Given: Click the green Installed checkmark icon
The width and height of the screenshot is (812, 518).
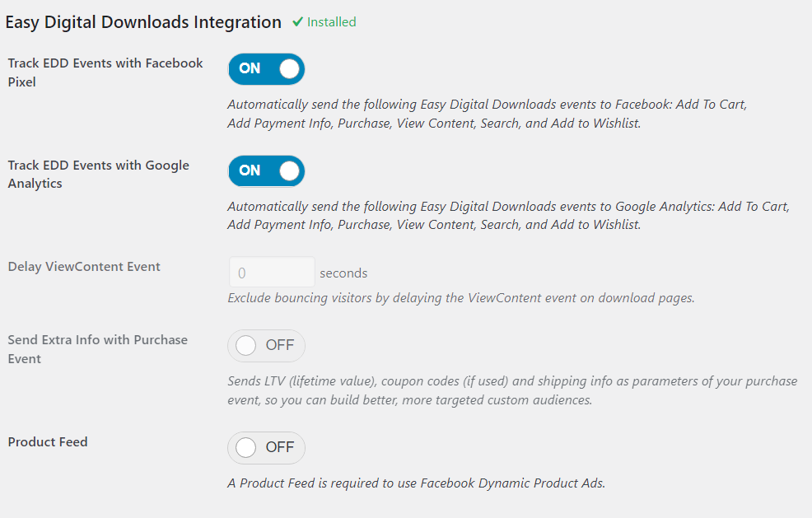Looking at the screenshot, I should coord(297,22).
